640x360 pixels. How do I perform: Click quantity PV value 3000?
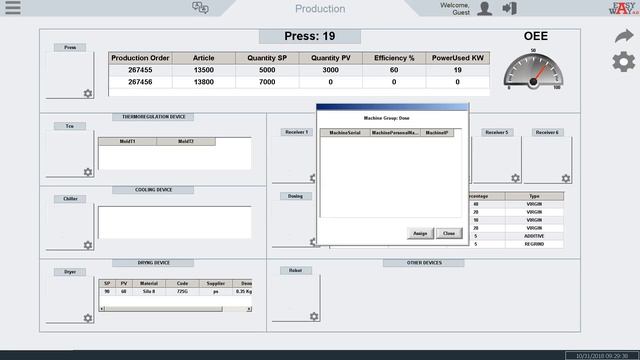[331, 70]
